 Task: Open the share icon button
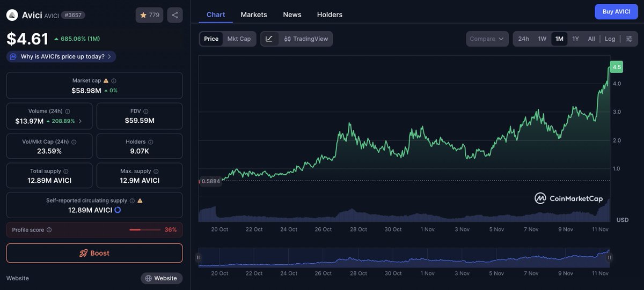point(175,15)
